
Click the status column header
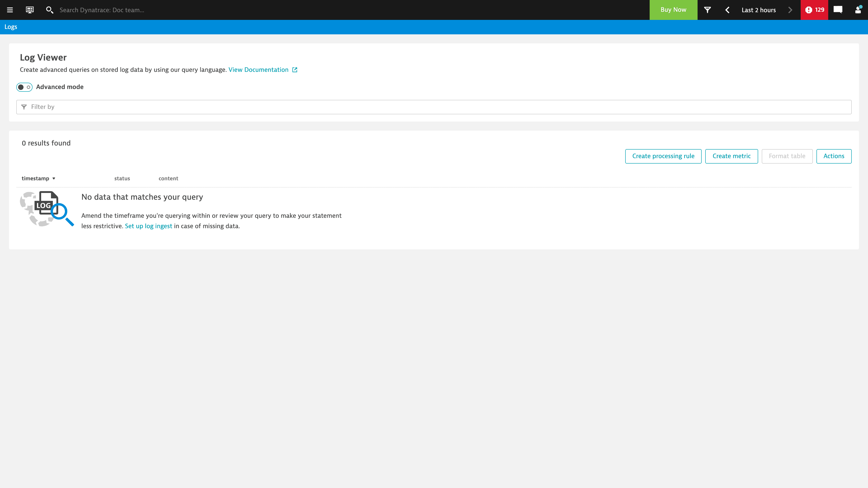[x=122, y=178]
